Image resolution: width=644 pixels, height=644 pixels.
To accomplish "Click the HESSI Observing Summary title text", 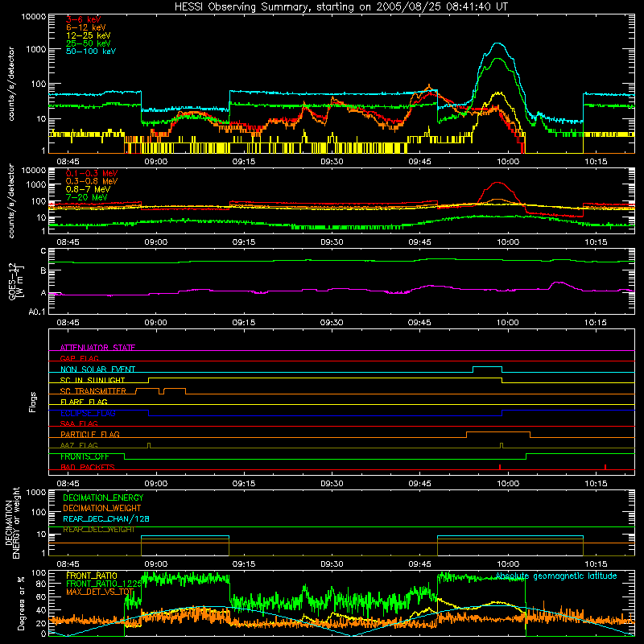I will (341, 7).
